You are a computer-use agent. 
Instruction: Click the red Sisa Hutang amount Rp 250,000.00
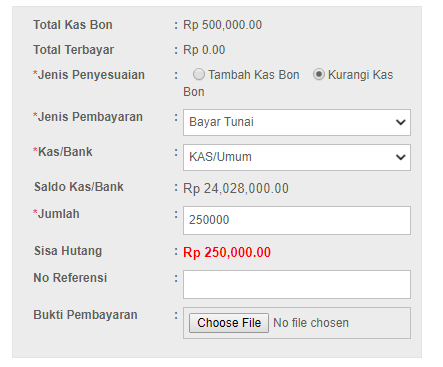click(227, 252)
